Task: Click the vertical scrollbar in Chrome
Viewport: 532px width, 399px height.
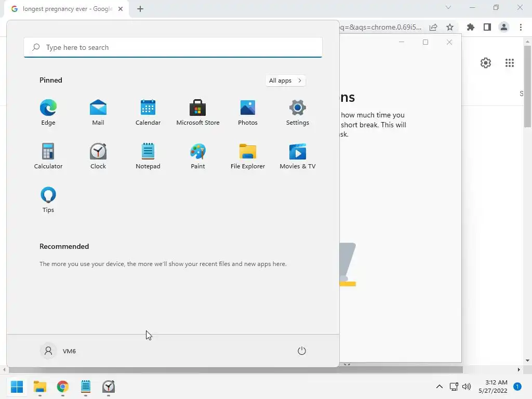Action: (527, 86)
